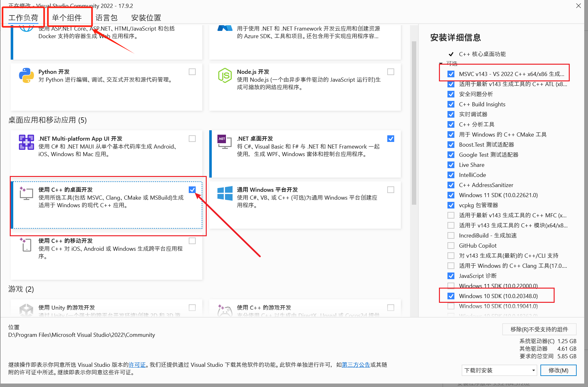Screen dimensions: 588x387
Task: Click the workloads list vertical scrollbar
Action: click(x=414, y=123)
